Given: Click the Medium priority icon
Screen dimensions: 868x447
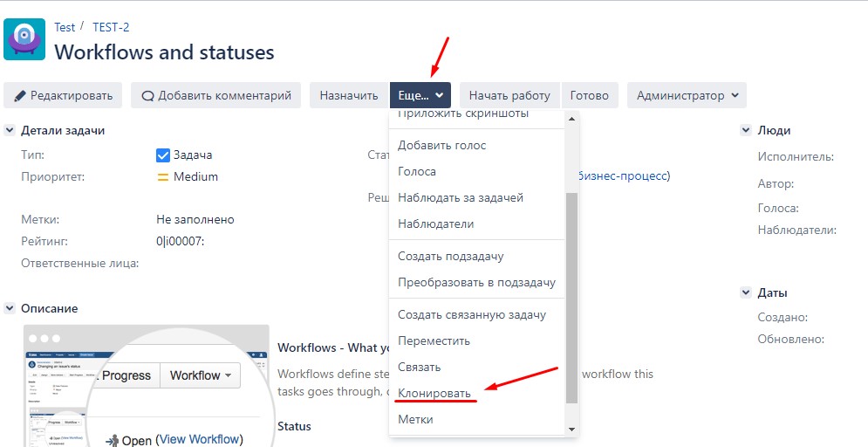Looking at the screenshot, I should click(163, 177).
